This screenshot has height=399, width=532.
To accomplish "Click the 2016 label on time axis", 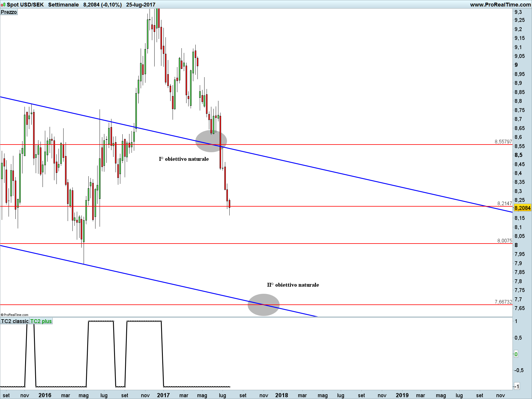I will 45,395.
